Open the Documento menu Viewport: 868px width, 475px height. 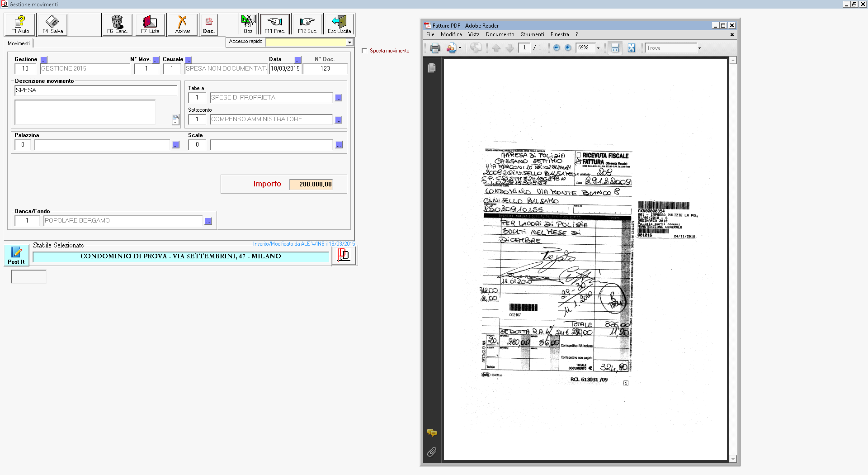500,34
